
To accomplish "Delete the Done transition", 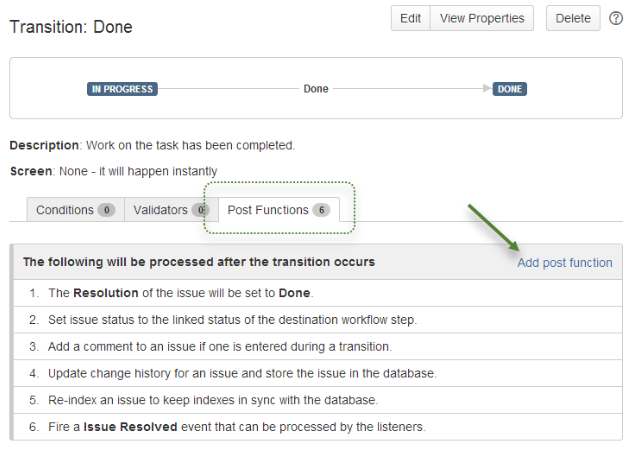I will click(573, 19).
